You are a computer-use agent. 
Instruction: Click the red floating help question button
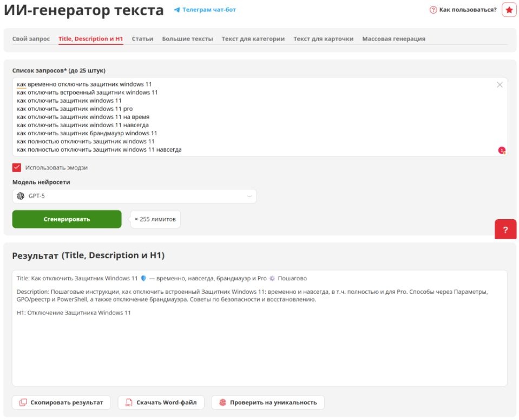click(505, 230)
